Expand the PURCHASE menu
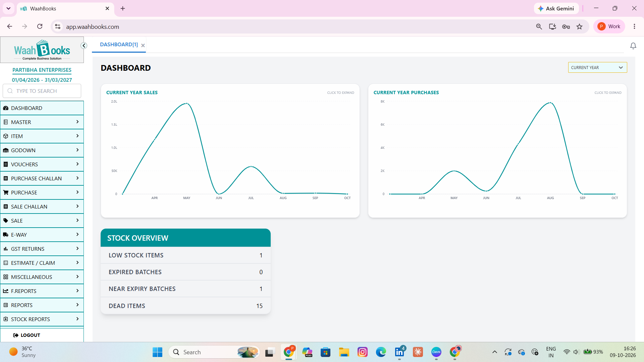The image size is (644, 362). point(42,192)
